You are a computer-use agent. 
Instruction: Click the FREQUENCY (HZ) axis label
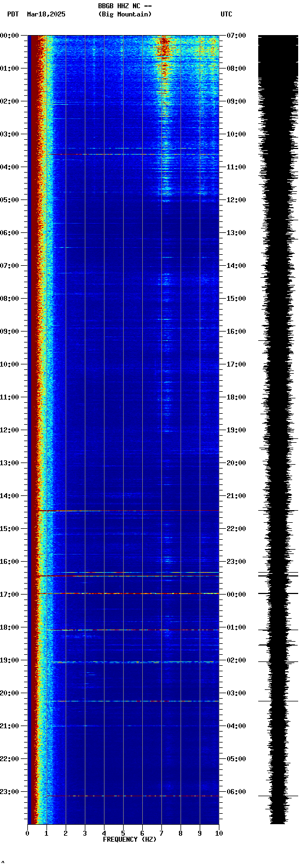pyautogui.click(x=130, y=840)
